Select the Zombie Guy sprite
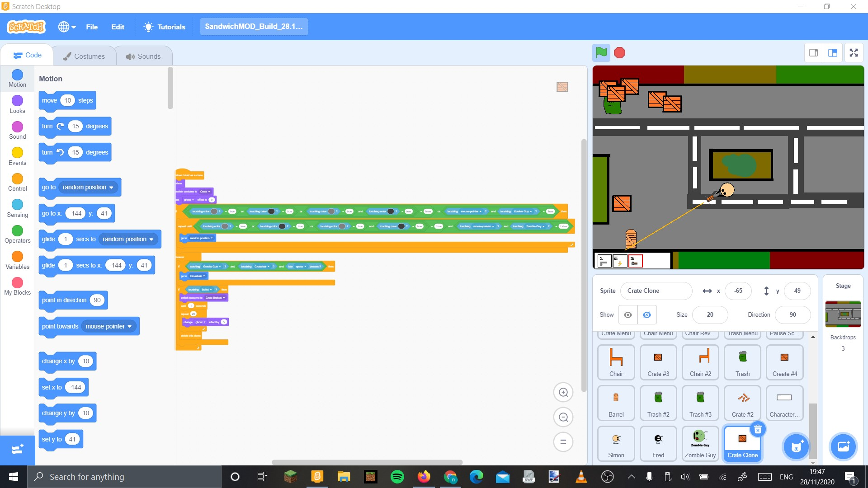 (x=700, y=444)
